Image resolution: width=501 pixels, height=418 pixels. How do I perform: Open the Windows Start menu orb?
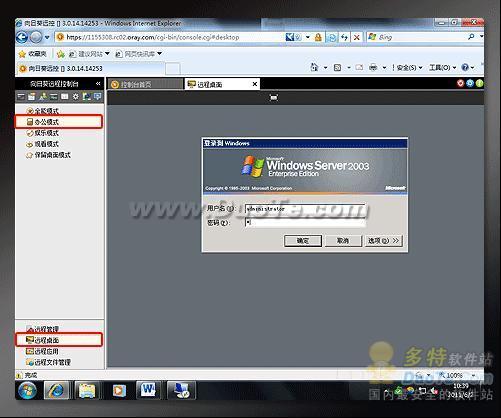[x=27, y=391]
